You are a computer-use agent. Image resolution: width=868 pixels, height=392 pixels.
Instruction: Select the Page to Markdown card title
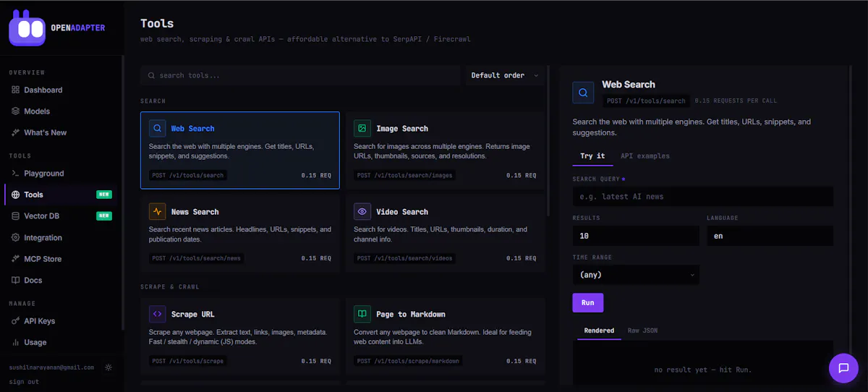[x=411, y=315]
